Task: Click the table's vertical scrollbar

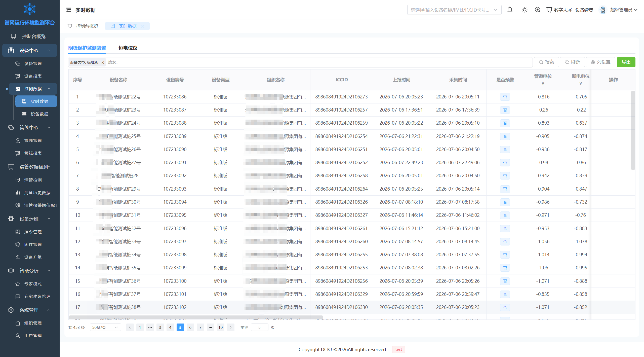Action: coord(633,130)
